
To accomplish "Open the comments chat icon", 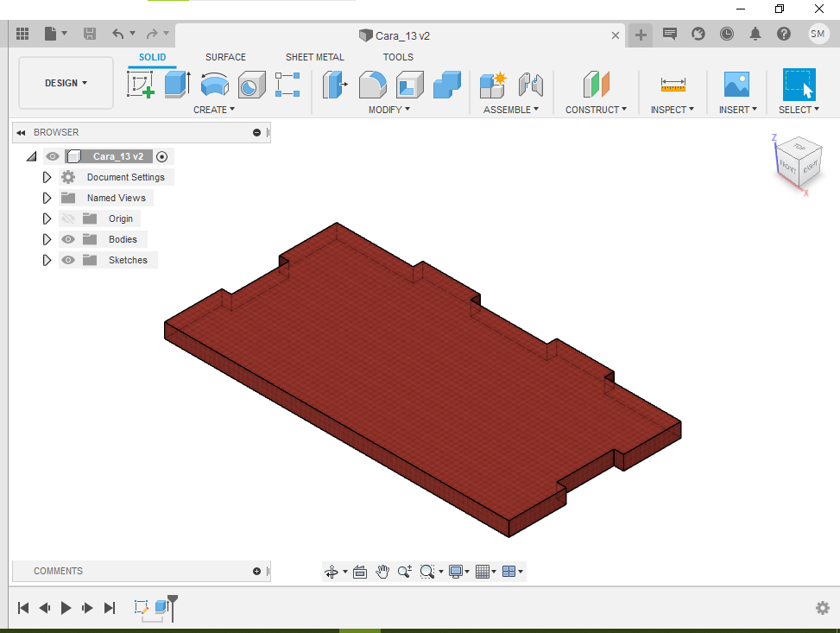I will [670, 34].
